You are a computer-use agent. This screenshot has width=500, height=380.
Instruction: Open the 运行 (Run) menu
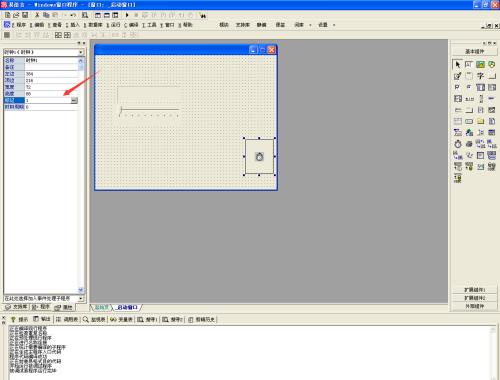113,25
